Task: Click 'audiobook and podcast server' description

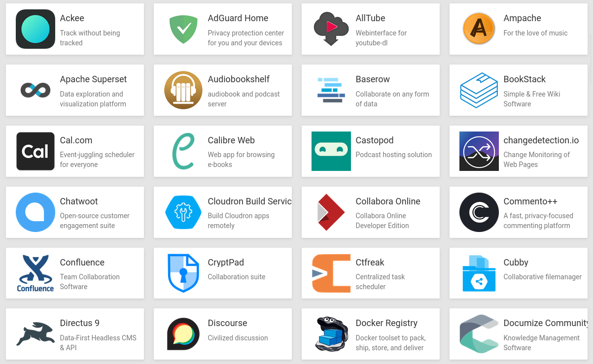Action: [244, 99]
